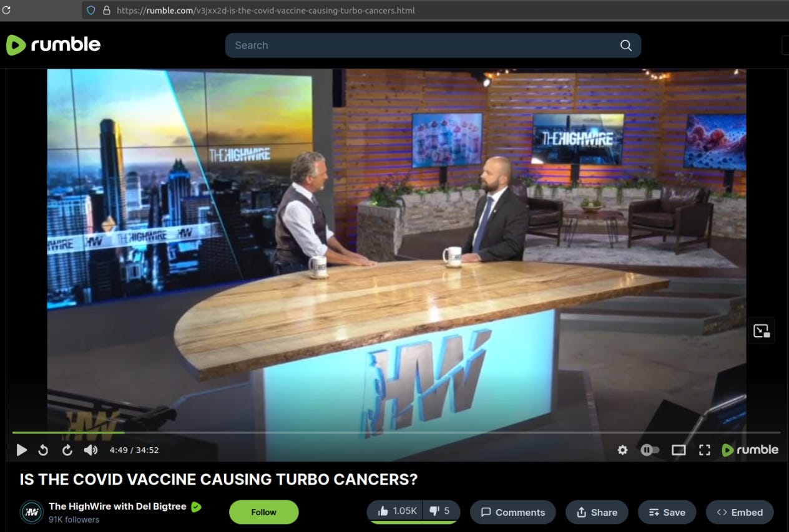Open the Rumble home logo
This screenshot has width=789, height=532.
point(53,45)
